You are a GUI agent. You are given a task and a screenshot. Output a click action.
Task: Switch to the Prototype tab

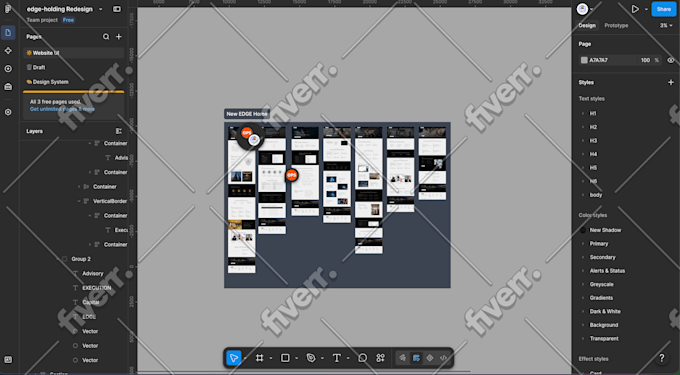point(616,26)
